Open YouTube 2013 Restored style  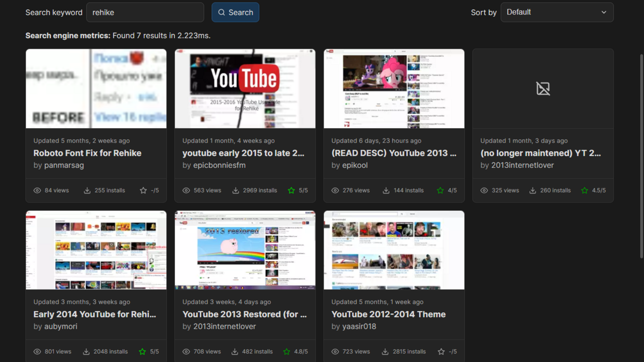pyautogui.click(x=245, y=314)
